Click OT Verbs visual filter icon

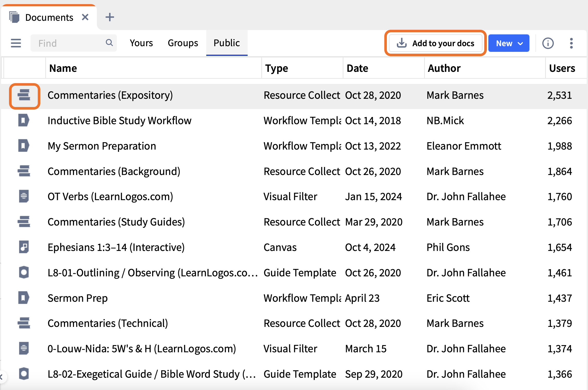pos(24,196)
